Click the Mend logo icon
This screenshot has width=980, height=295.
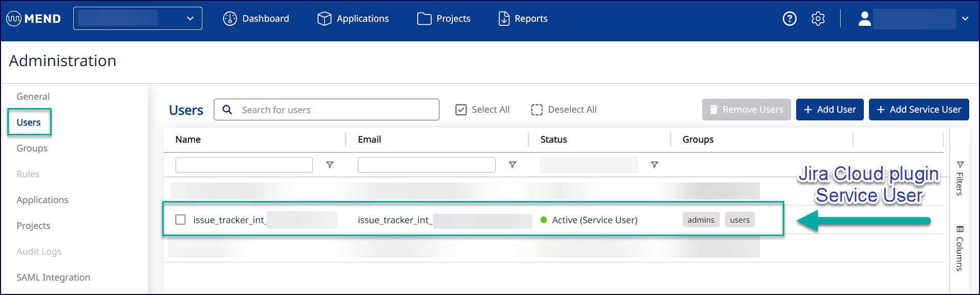point(14,19)
